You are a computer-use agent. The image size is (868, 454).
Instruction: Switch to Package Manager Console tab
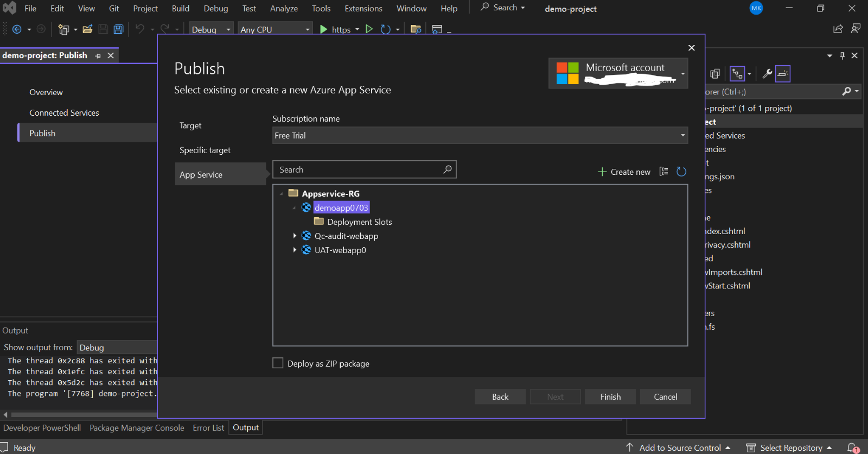tap(137, 428)
